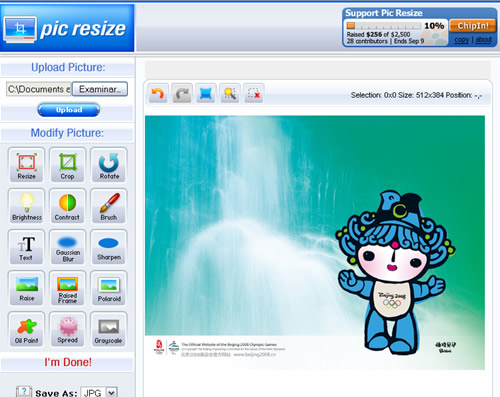The height and width of the screenshot is (397, 500).
Task: Apply the Gaussian Blur effect
Action: point(67,247)
